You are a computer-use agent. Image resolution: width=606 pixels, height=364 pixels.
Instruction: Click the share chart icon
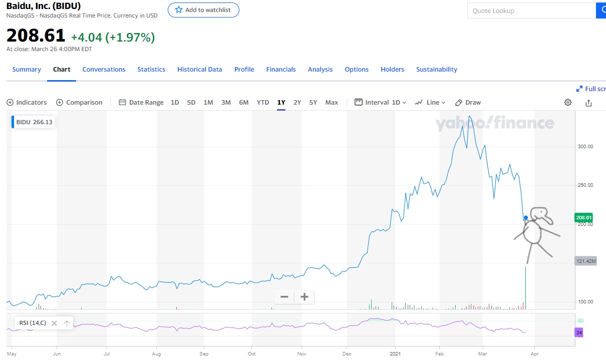(588, 103)
